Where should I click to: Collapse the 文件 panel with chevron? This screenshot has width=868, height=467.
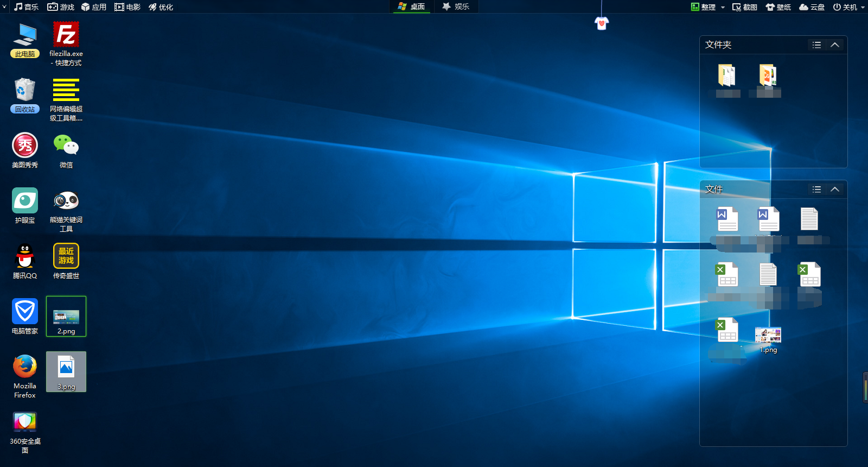pyautogui.click(x=835, y=190)
